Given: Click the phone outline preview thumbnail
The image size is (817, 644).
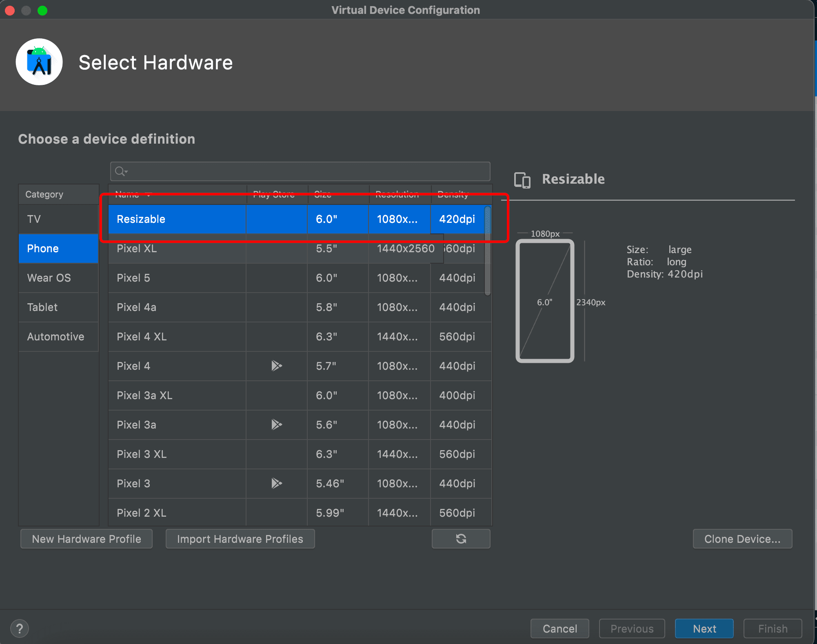Looking at the screenshot, I should tap(545, 301).
